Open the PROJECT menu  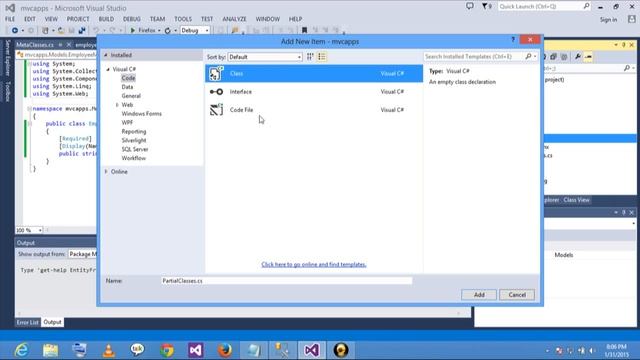coord(78,19)
